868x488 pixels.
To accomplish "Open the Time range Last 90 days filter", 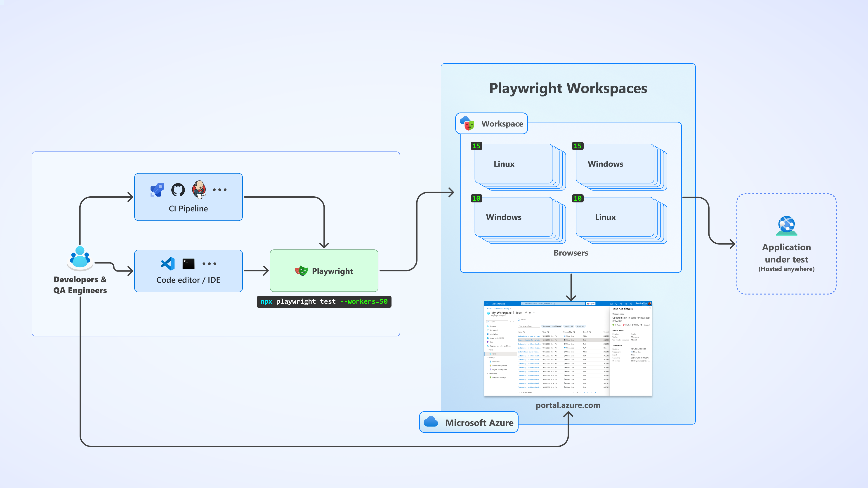I will coord(552,326).
